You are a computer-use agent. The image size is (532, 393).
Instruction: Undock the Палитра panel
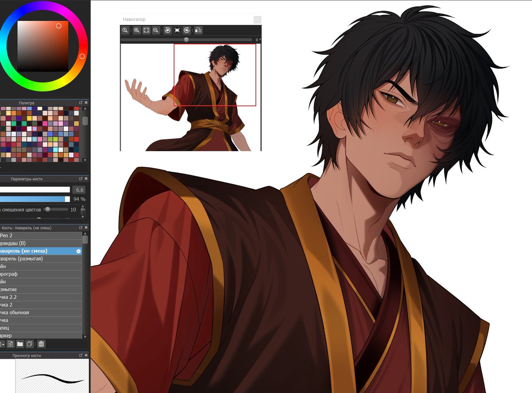(81, 103)
